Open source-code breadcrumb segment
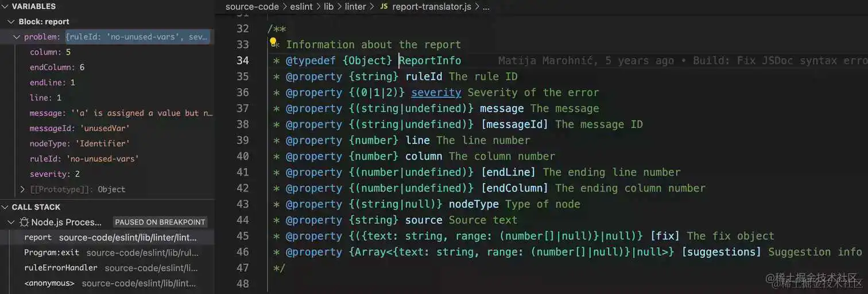The height and width of the screenshot is (294, 868). tap(251, 7)
